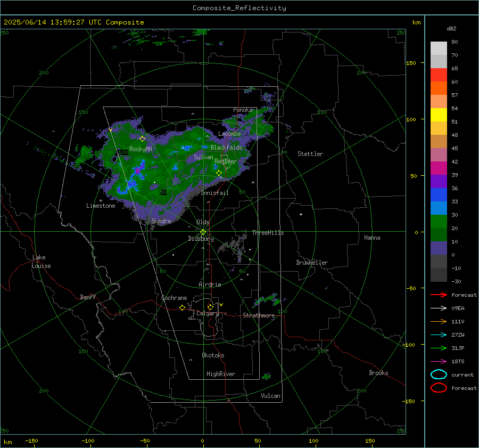Click the Okotoks label
The width and height of the screenshot is (479, 448).
(x=213, y=355)
